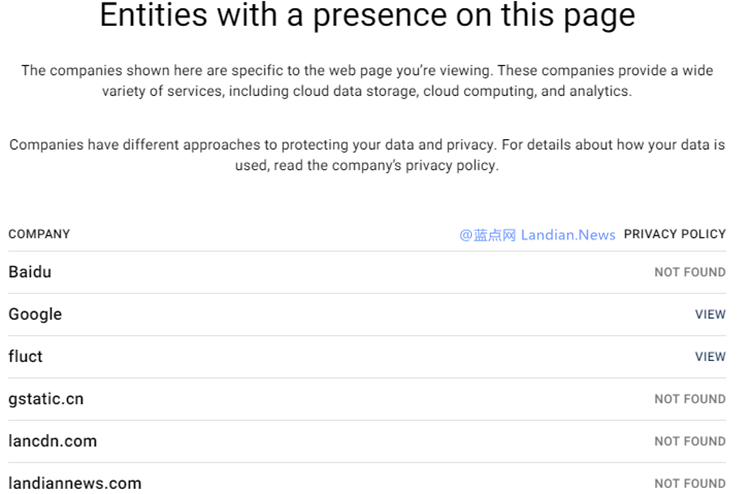
Task: Select the gstatic.cn entry
Action: click(x=46, y=399)
